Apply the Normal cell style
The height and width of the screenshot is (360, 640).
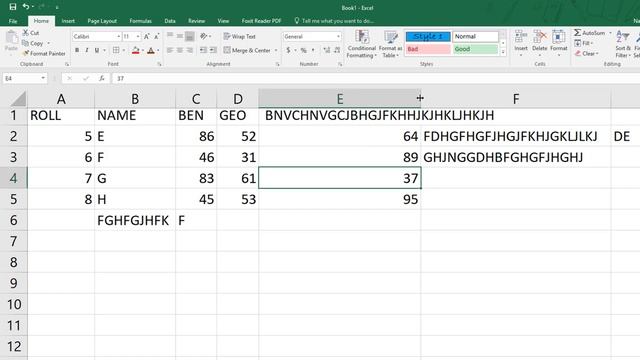pyautogui.click(x=476, y=36)
